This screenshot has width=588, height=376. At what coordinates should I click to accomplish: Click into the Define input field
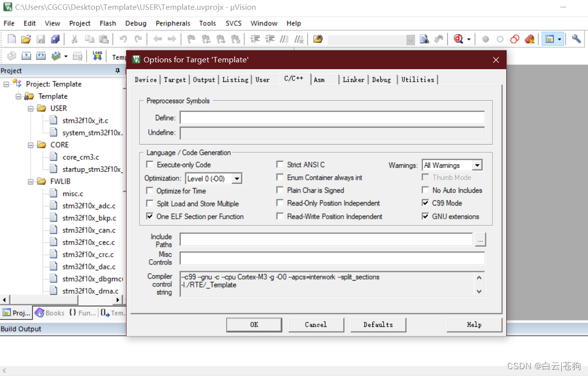coord(332,118)
